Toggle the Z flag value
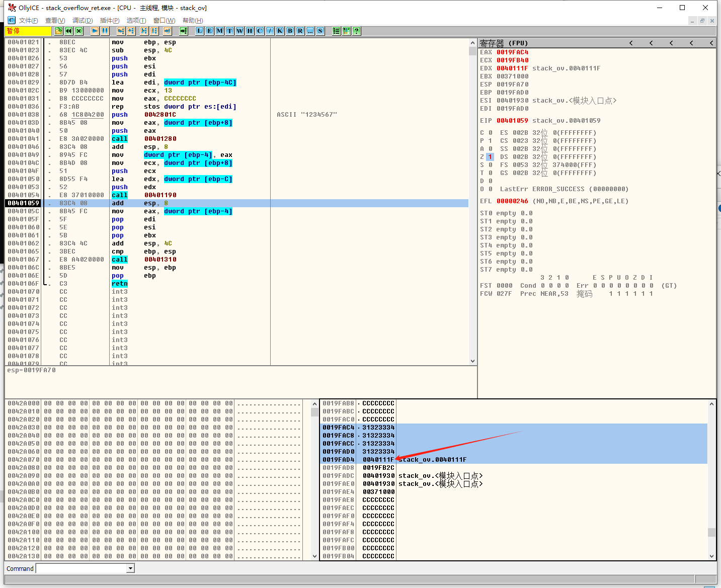721x588 pixels. coord(490,157)
